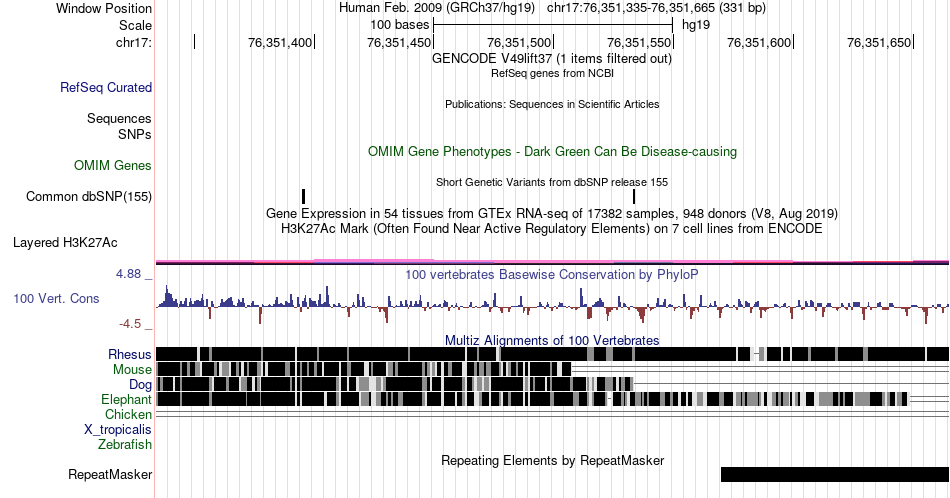950x498 pixels.
Task: Click the 76,351,600 ruler coordinate
Action: pos(759,42)
